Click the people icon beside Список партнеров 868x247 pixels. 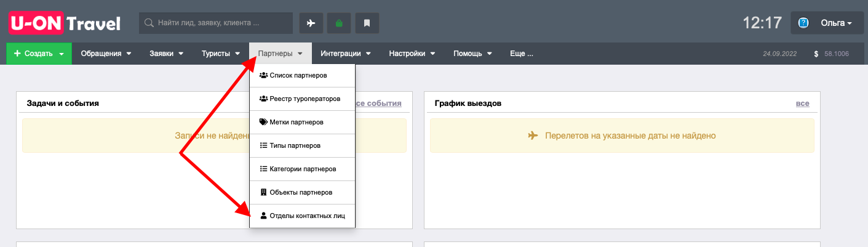pyautogui.click(x=263, y=75)
